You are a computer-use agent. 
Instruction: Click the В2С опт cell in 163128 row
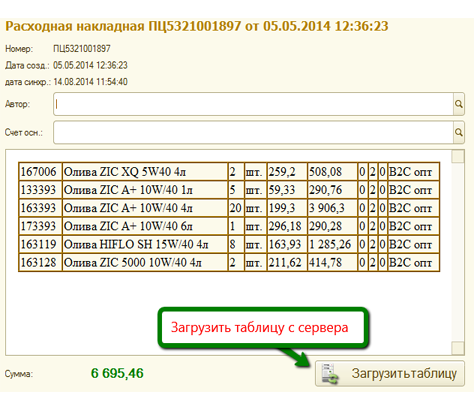pyautogui.click(x=414, y=262)
